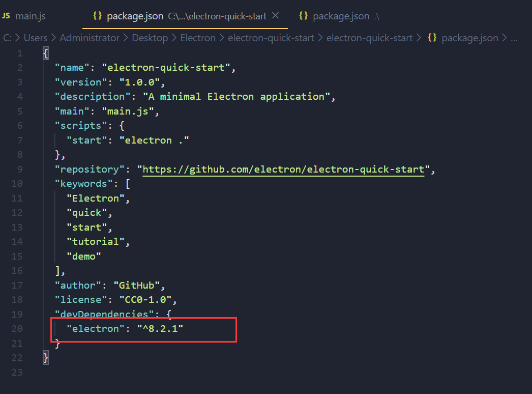Viewport: 532px width, 394px height.
Task: Open the package.json breadcrumb segment
Action: 470,38
